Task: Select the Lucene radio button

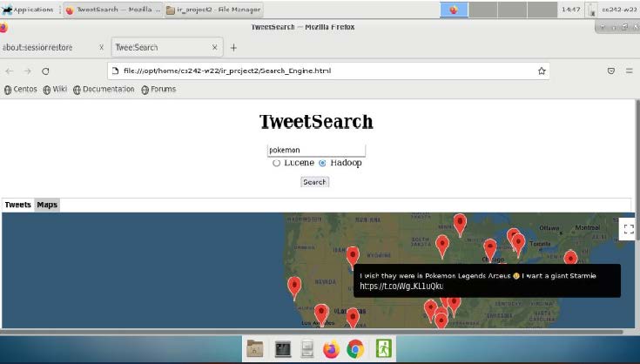Action: (x=276, y=163)
